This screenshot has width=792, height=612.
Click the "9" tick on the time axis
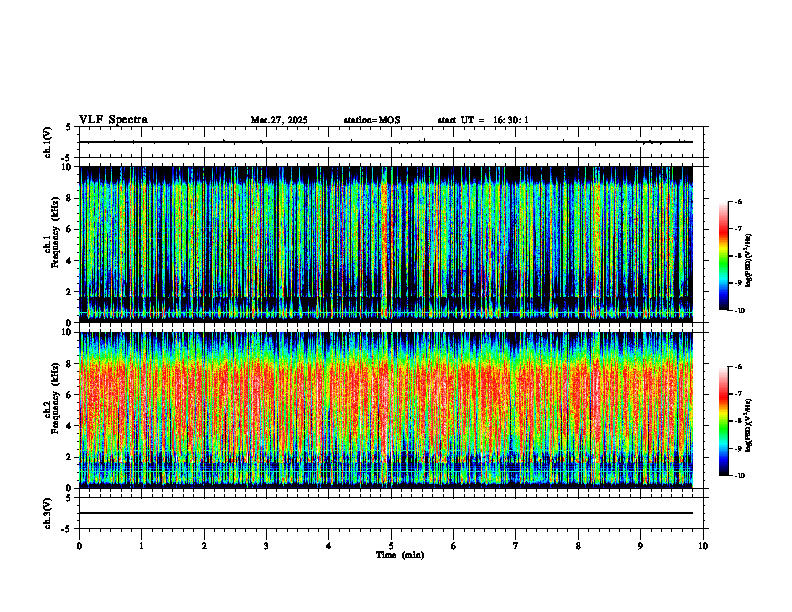pyautogui.click(x=640, y=546)
